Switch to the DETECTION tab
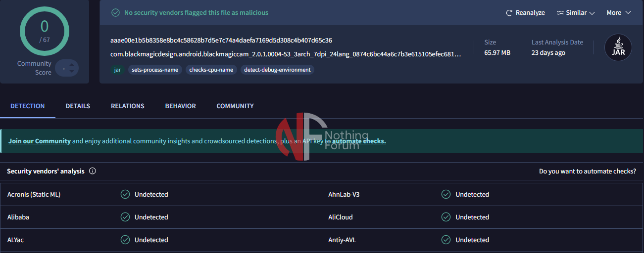 (x=28, y=106)
